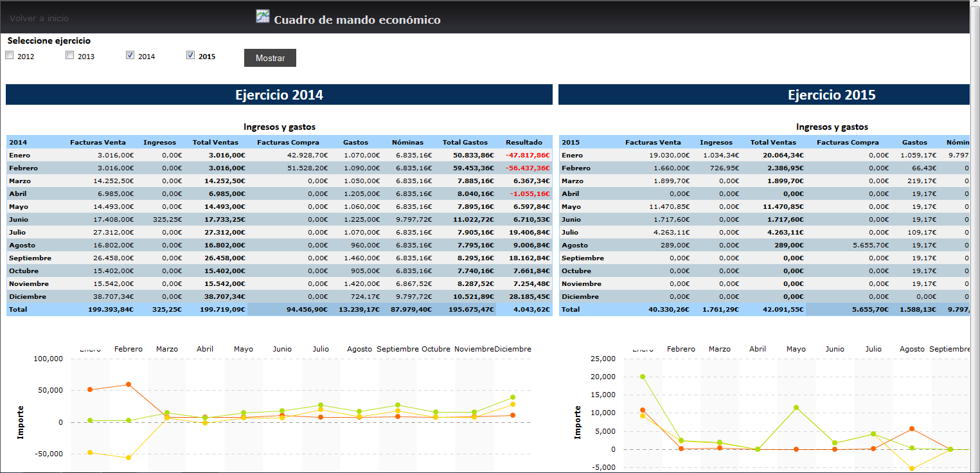The height and width of the screenshot is (473, 980).
Task: Click the Total Gastos column header in 2014 table
Action: [465, 142]
